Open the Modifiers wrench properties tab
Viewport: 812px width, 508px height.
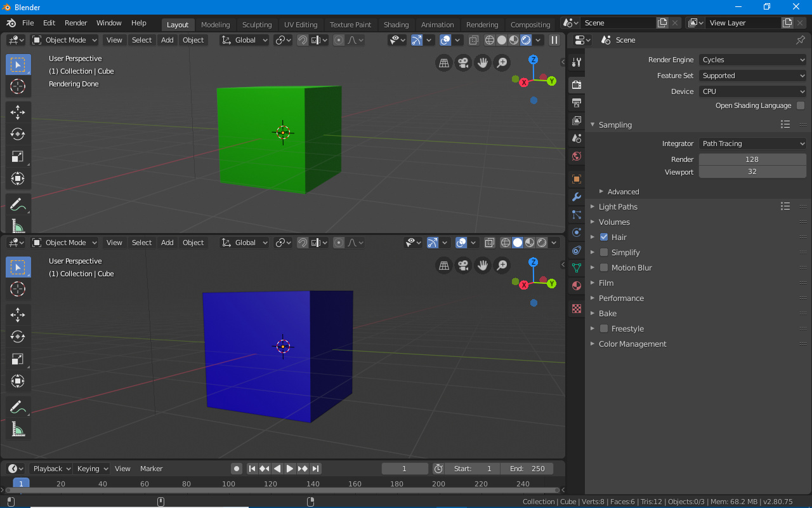(576, 197)
